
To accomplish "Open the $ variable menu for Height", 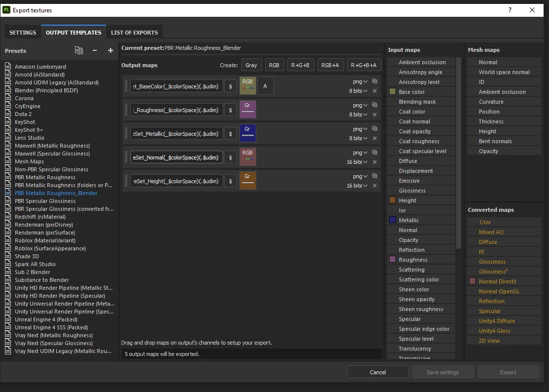I will pos(231,181).
